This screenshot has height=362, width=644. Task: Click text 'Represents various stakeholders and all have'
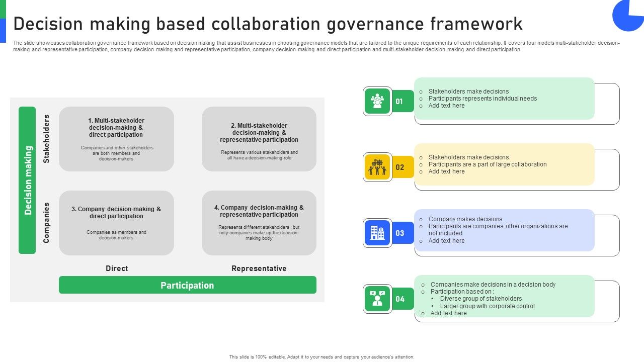pyautogui.click(x=259, y=155)
